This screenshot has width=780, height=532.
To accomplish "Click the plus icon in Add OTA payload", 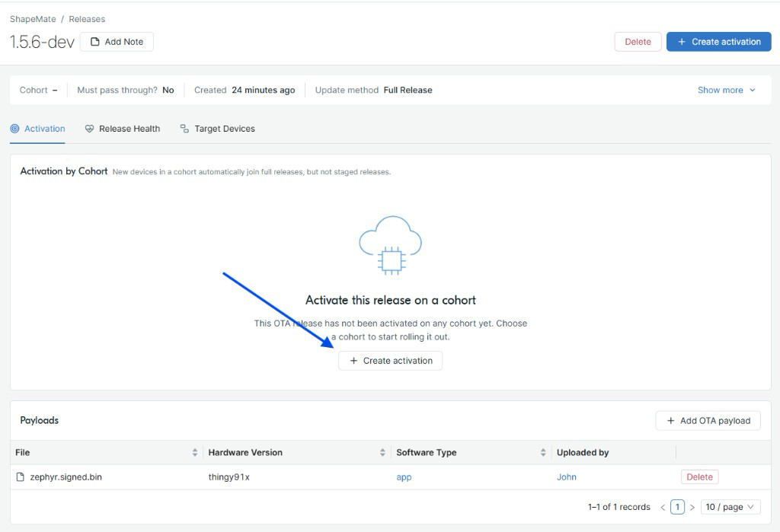I will (x=670, y=421).
